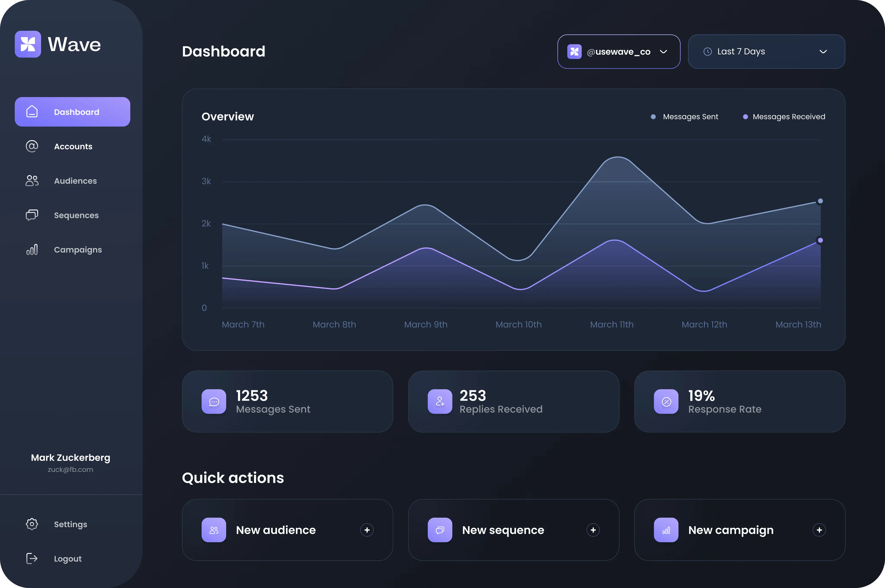Click the Replies Received person icon

[439, 401]
